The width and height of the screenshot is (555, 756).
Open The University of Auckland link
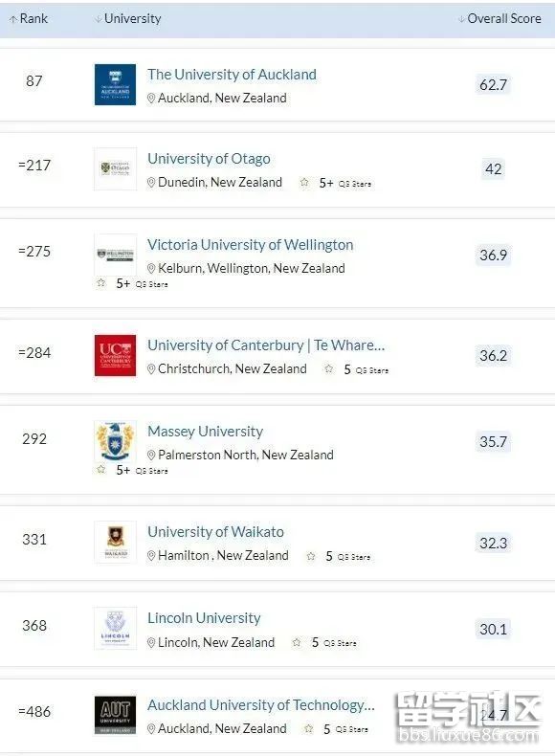click(x=232, y=75)
